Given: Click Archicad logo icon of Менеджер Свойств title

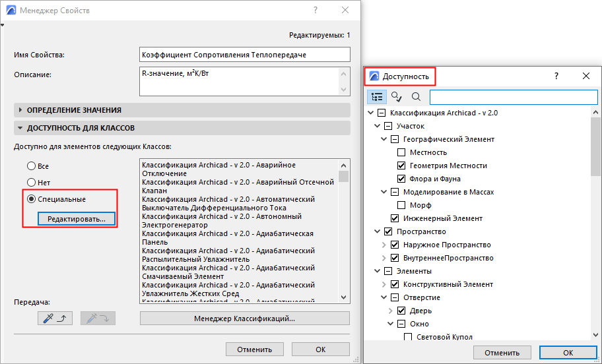Looking at the screenshot, I should click(x=11, y=11).
